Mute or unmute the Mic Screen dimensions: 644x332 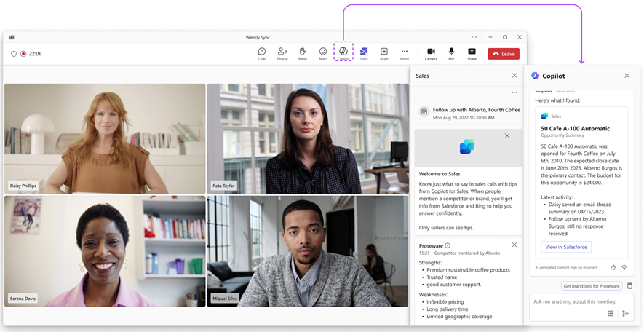(x=451, y=52)
